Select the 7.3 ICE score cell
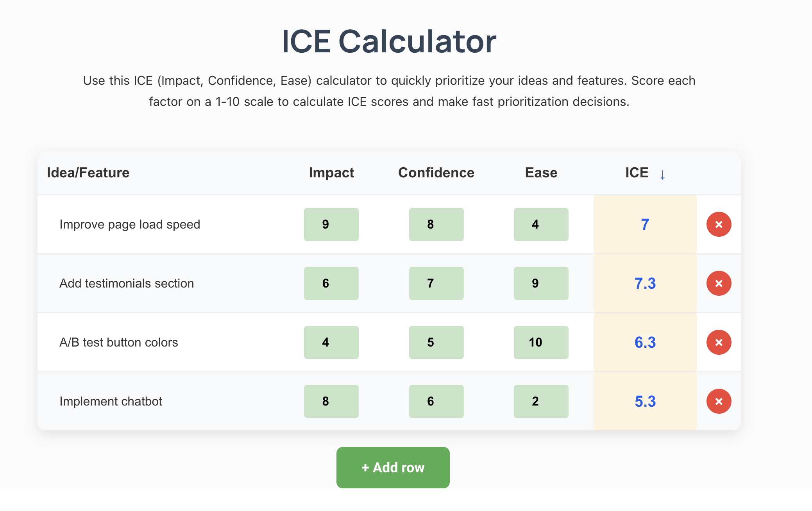 point(645,283)
